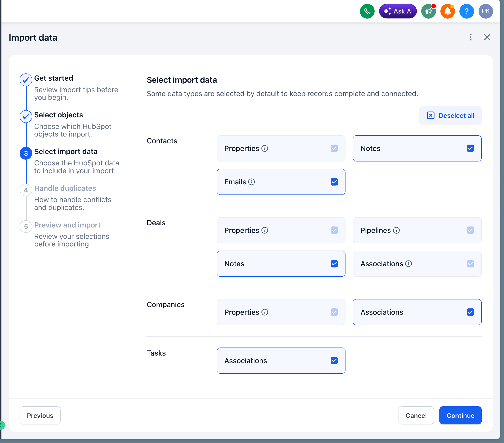This screenshot has height=443, width=504.
Task: Click info icon next to Deals Properties
Action: (x=265, y=230)
